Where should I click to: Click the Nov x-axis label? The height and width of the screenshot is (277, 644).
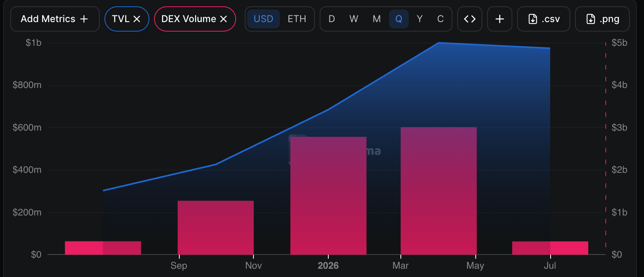click(x=253, y=266)
